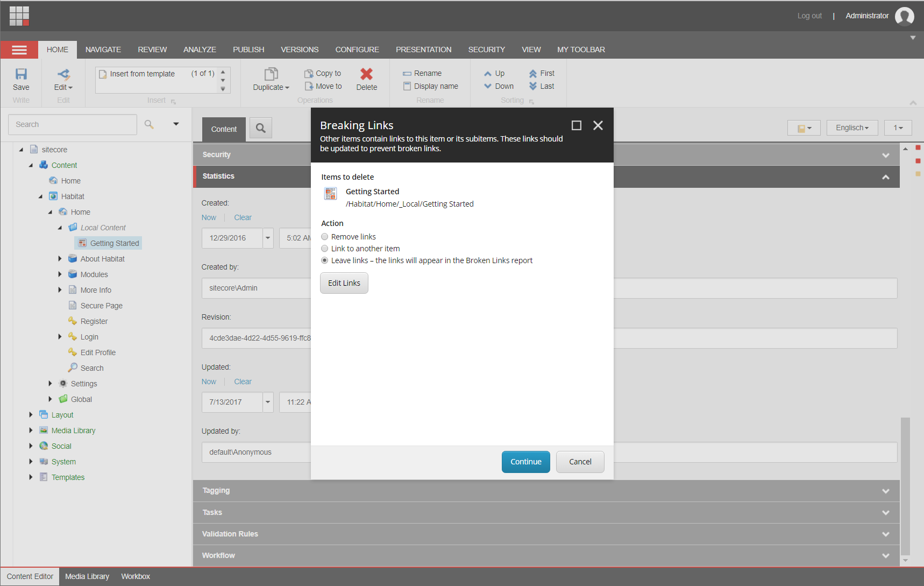The image size is (924, 586).
Task: Click the Continue button
Action: point(526,462)
